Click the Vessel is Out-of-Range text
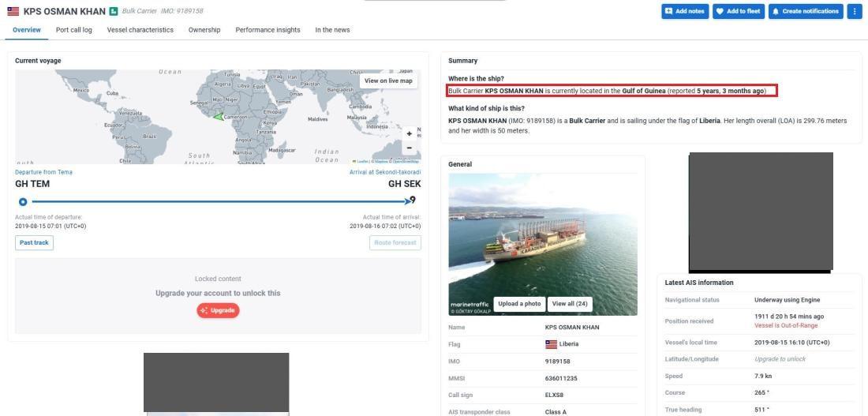Image resolution: width=868 pixels, height=416 pixels. pyautogui.click(x=785, y=325)
